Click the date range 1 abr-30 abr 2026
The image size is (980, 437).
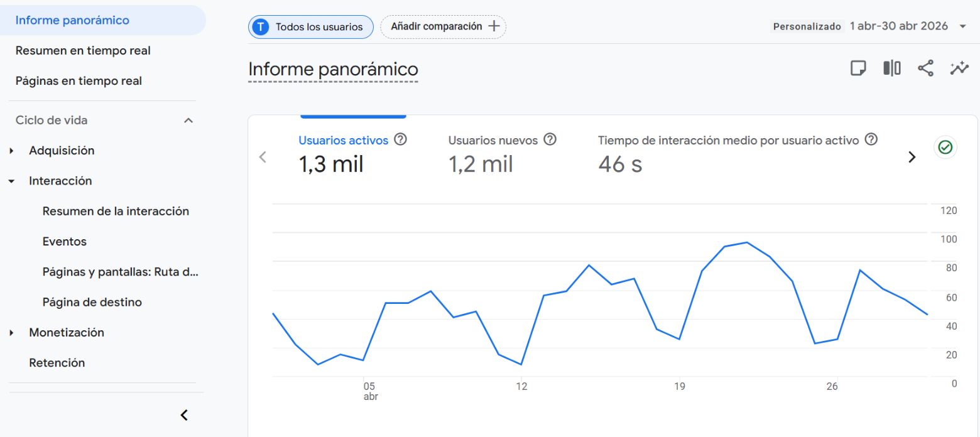899,26
